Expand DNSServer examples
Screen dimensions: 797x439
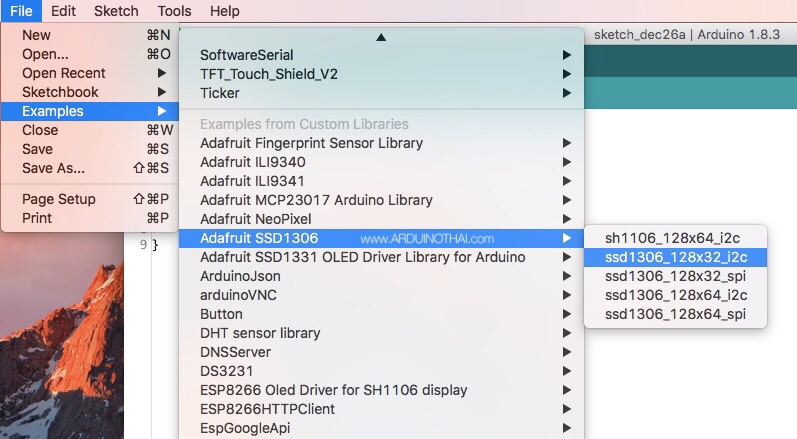tap(381, 352)
